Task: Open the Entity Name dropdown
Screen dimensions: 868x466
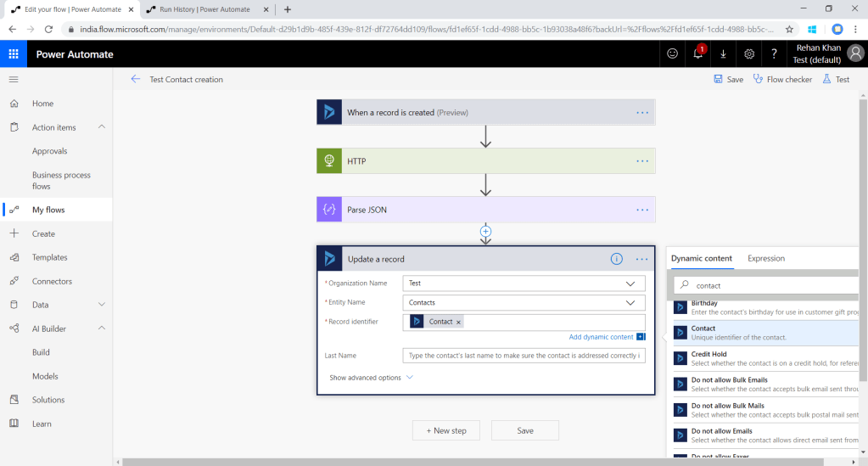Action: (630, 302)
